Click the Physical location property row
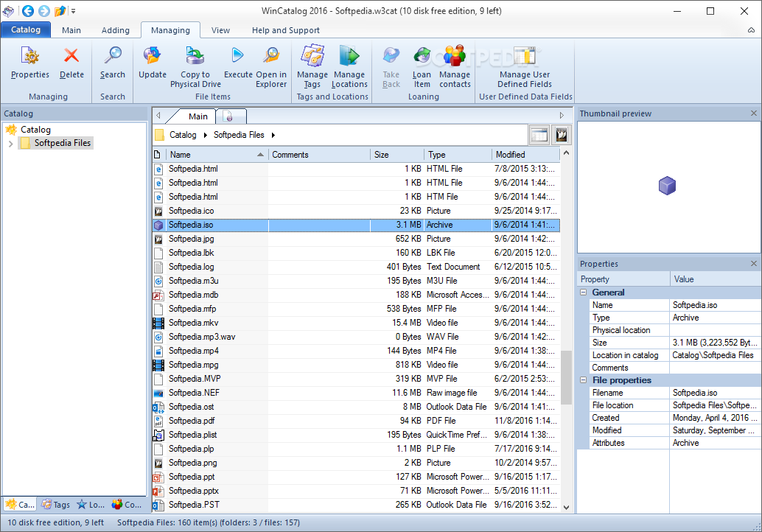The width and height of the screenshot is (762, 532). pyautogui.click(x=674, y=330)
